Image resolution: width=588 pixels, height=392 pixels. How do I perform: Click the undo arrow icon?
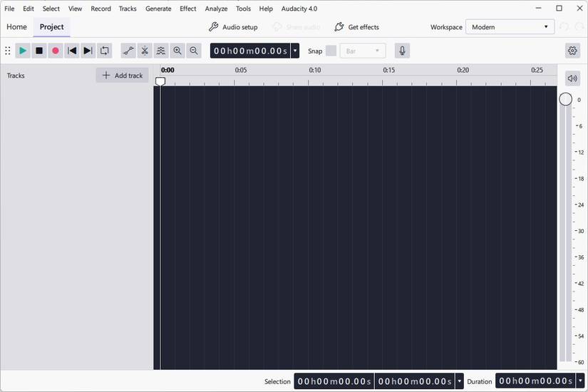(564, 27)
